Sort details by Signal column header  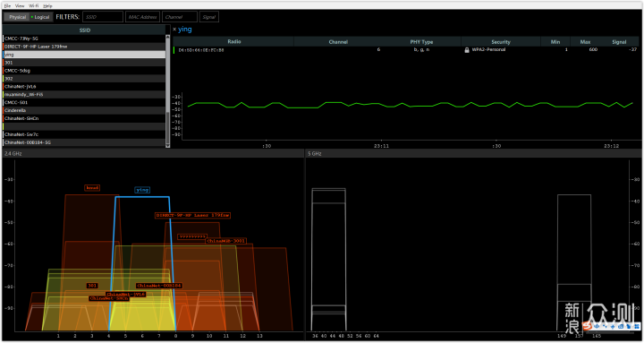tap(619, 41)
